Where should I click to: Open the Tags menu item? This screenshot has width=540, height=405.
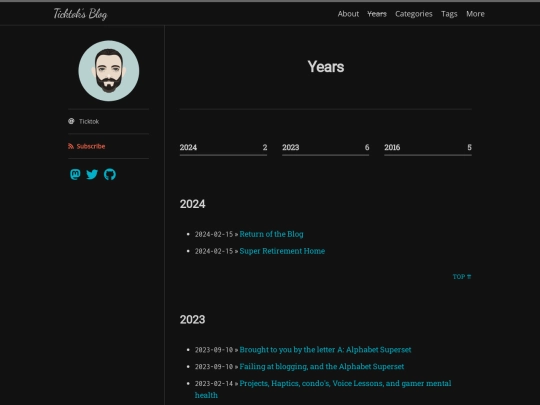click(x=449, y=14)
